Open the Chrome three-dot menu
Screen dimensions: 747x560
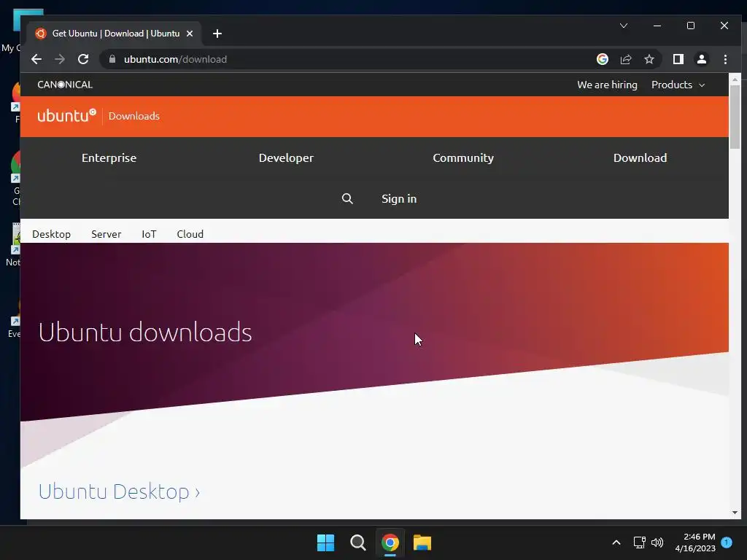(725, 59)
